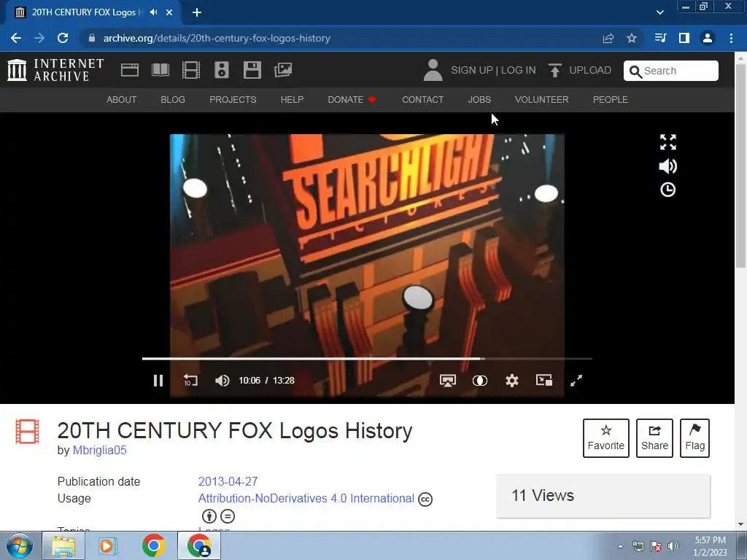
Task: Click the Creative Commons CC icon
Action: click(425, 499)
